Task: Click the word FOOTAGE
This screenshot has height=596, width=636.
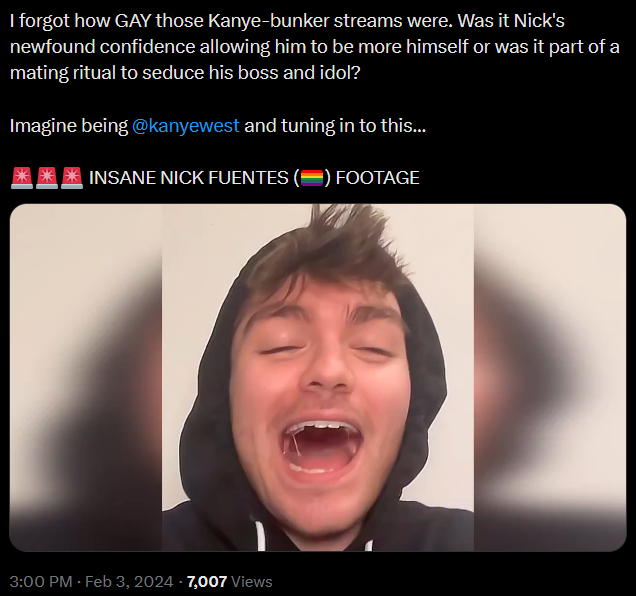Action: pos(377,178)
